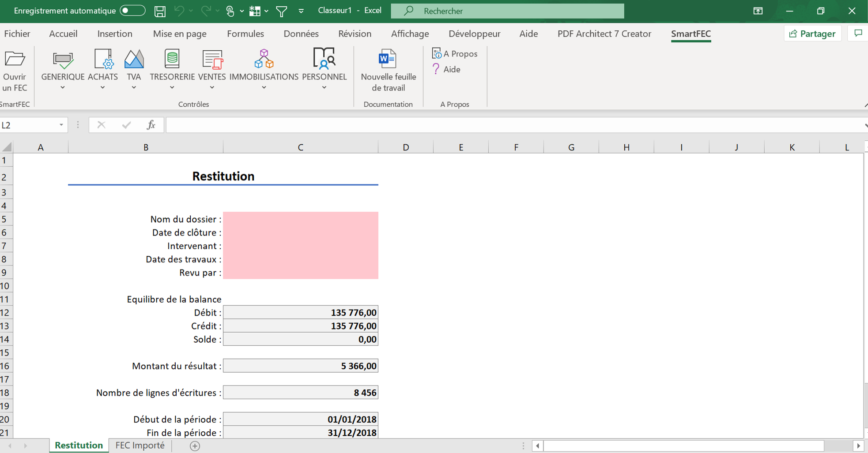
Task: Click the Ouvrir un FEC icon
Action: (15, 60)
